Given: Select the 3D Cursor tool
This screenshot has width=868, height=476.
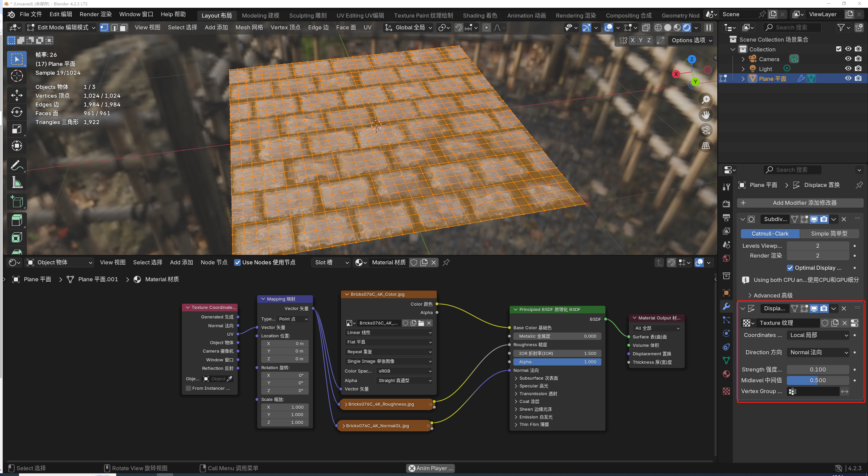Looking at the screenshot, I should pos(17,76).
